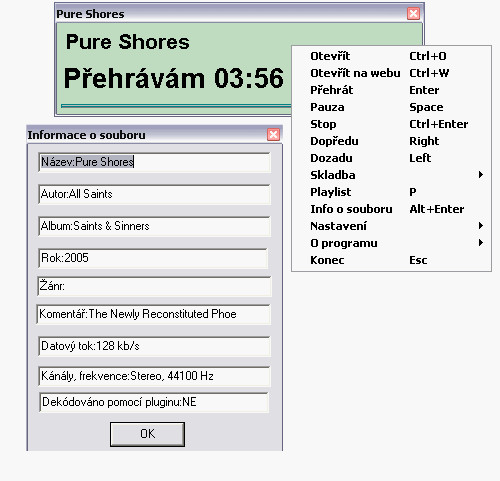Click the Album:Saints & Sinners field
The width and height of the screenshot is (500, 481).
pos(154,226)
